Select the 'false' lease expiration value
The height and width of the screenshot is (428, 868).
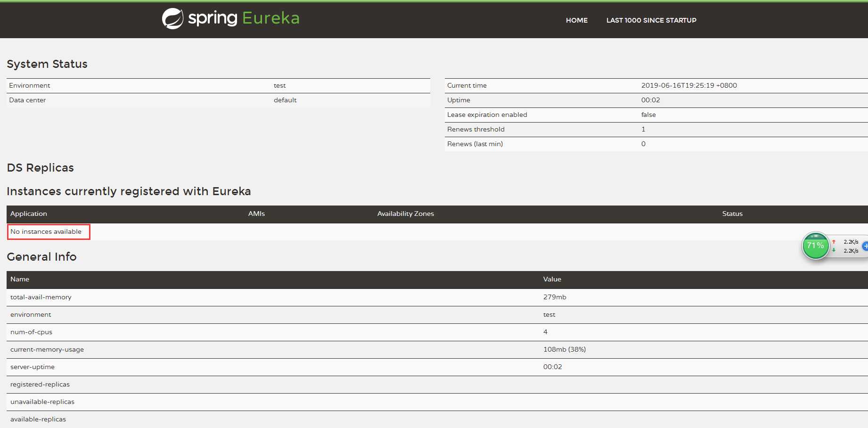click(648, 115)
